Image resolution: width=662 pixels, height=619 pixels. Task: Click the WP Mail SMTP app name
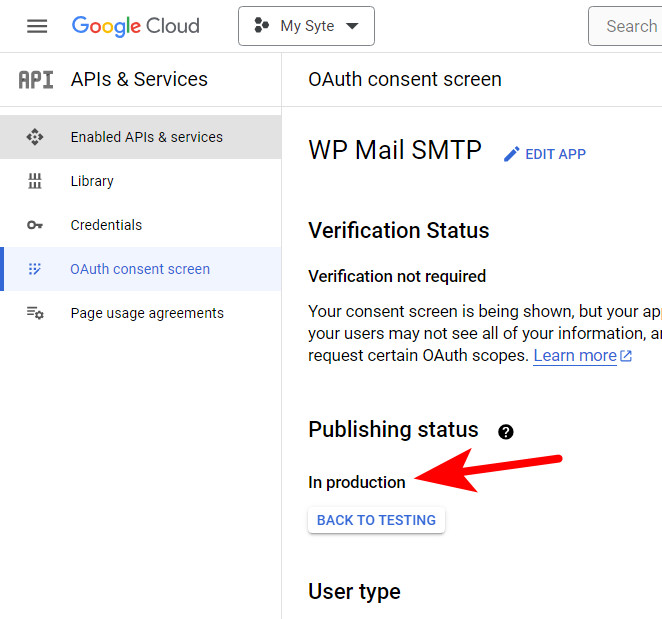(395, 150)
